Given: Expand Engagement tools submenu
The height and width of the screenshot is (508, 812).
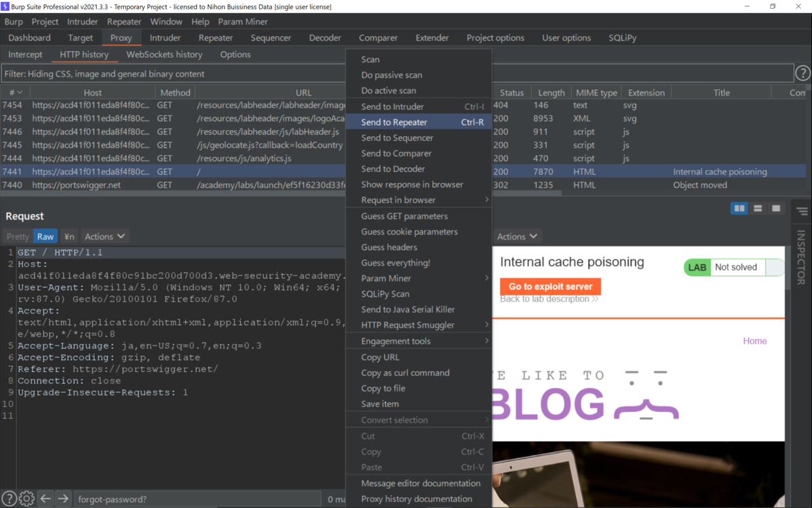Looking at the screenshot, I should (419, 341).
